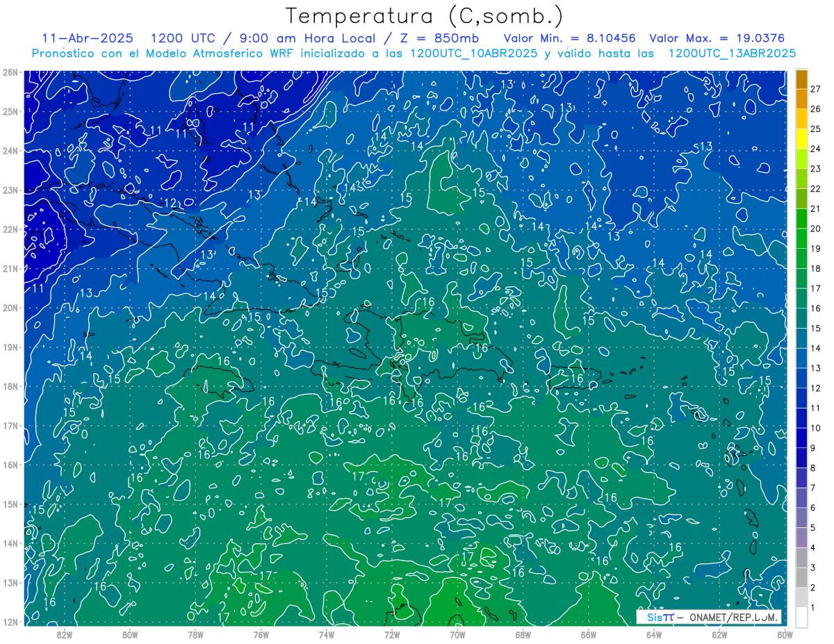This screenshot has height=644, width=834.
Task: Click the colorbar scale label '18'
Action: point(816,268)
